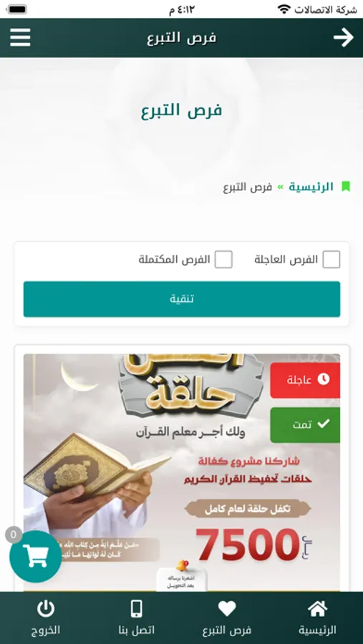Image resolution: width=363 pixels, height=644 pixels.
Task: Click the power icon to log out
Action: click(46, 608)
